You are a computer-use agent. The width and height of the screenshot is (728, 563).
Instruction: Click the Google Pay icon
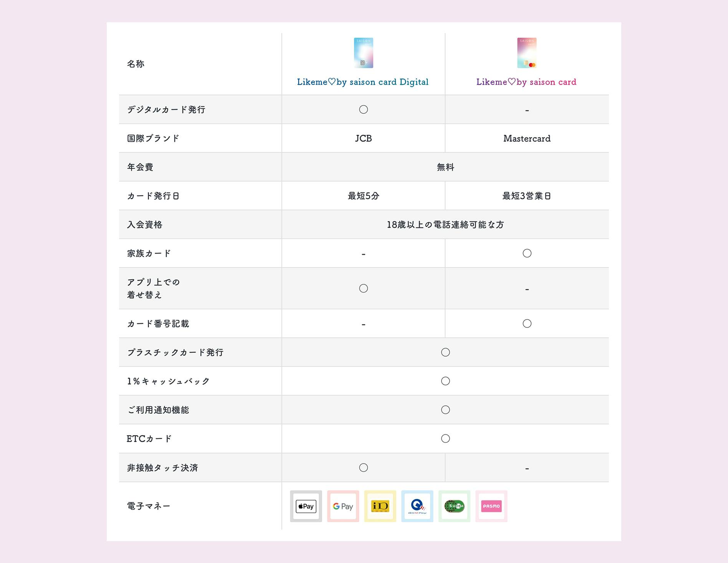point(343,506)
